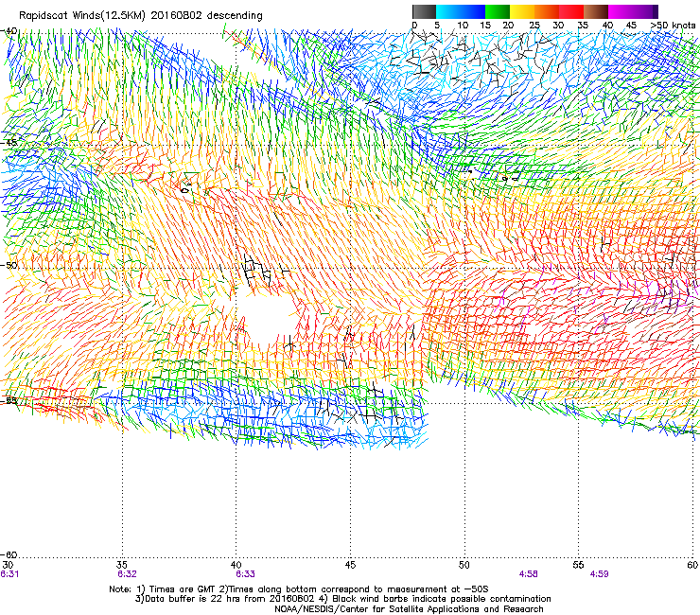Click the red 30-35 knots legend swatch
Screen dimensions: 700x615
571,11
